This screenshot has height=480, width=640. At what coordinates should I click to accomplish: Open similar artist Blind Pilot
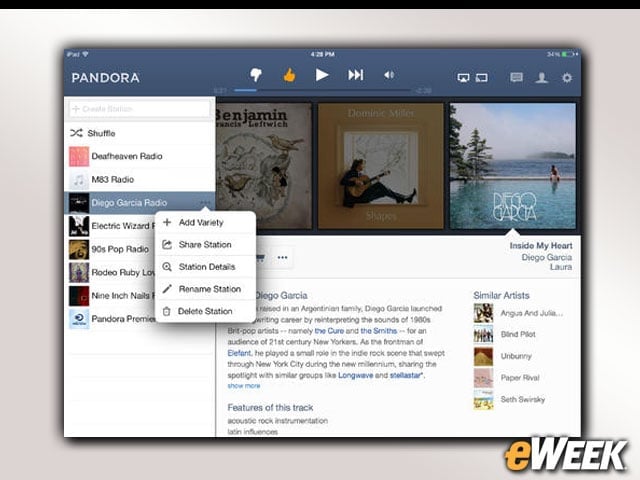click(505, 334)
